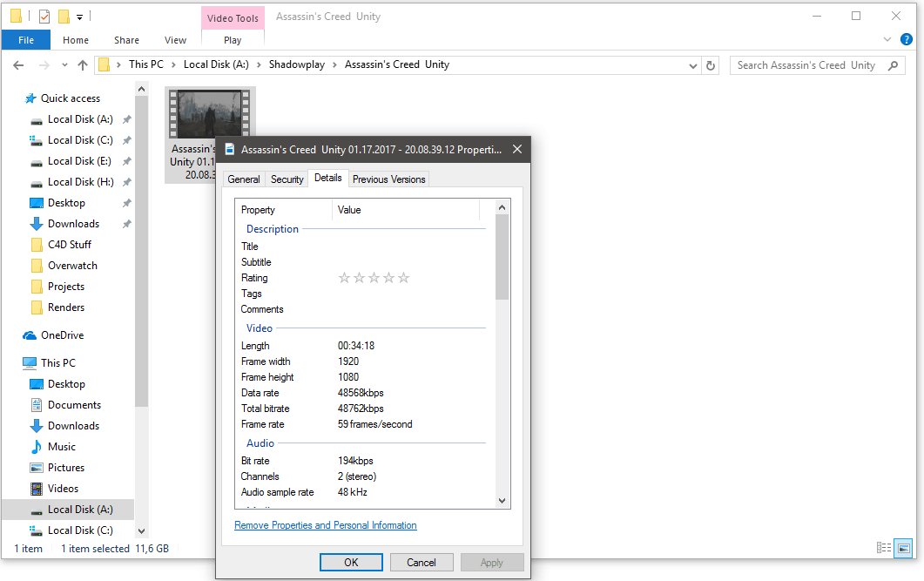Close the Properties dialog

coord(516,149)
